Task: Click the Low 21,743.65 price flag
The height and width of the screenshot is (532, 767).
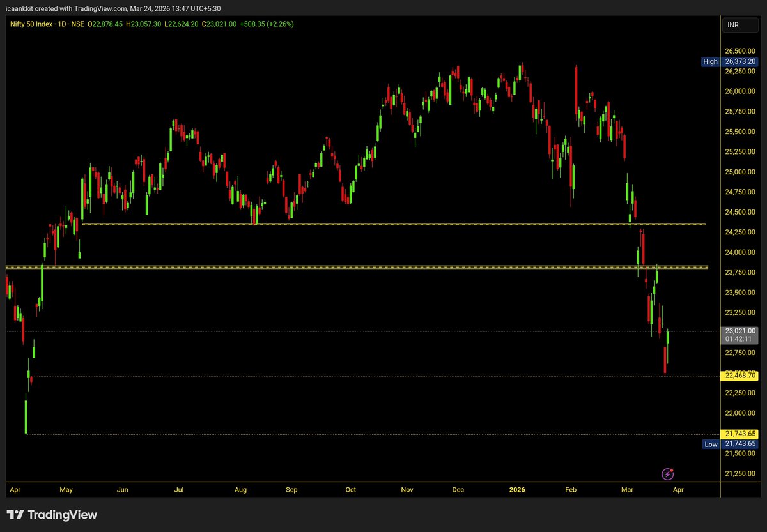Action: pos(731,443)
